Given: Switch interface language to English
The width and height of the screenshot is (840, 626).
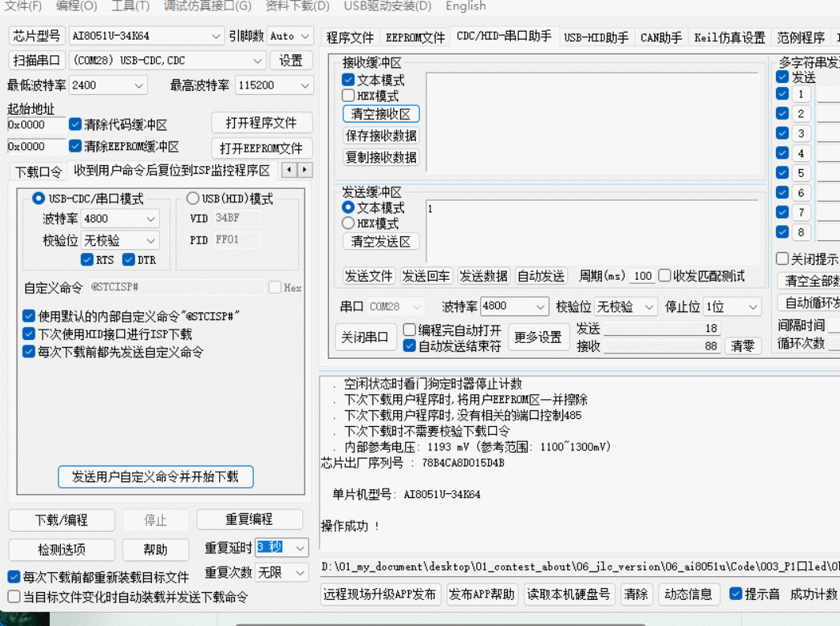Looking at the screenshot, I should (x=466, y=6).
